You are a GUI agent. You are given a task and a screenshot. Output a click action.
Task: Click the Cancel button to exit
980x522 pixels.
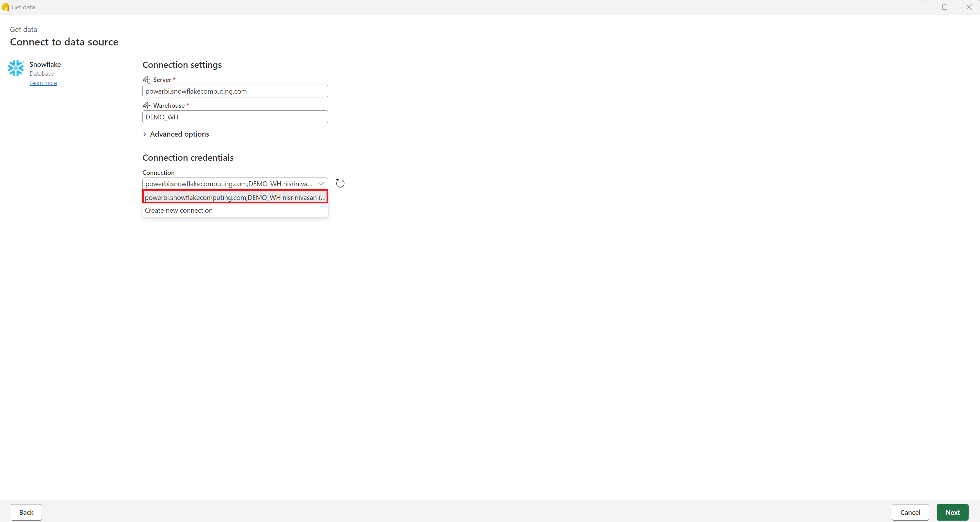[x=910, y=512]
